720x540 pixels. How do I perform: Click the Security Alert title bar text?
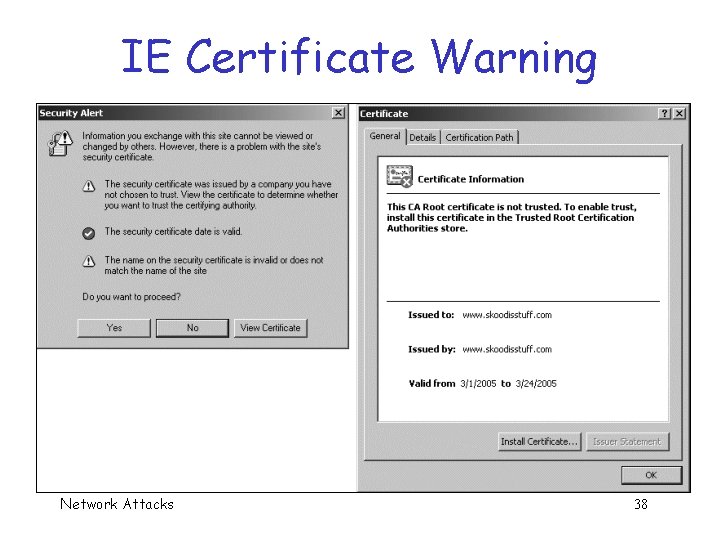click(x=71, y=113)
